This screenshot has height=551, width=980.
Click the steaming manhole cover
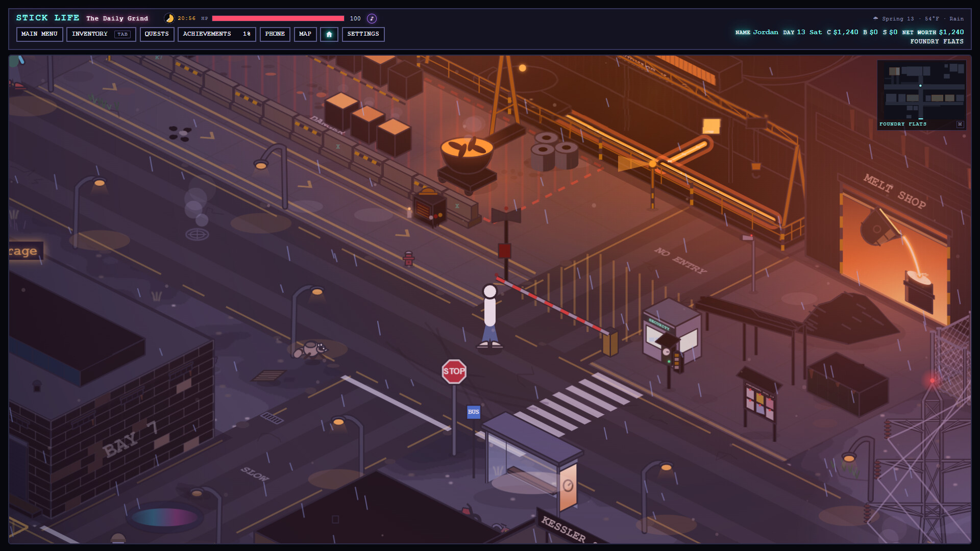tap(197, 234)
